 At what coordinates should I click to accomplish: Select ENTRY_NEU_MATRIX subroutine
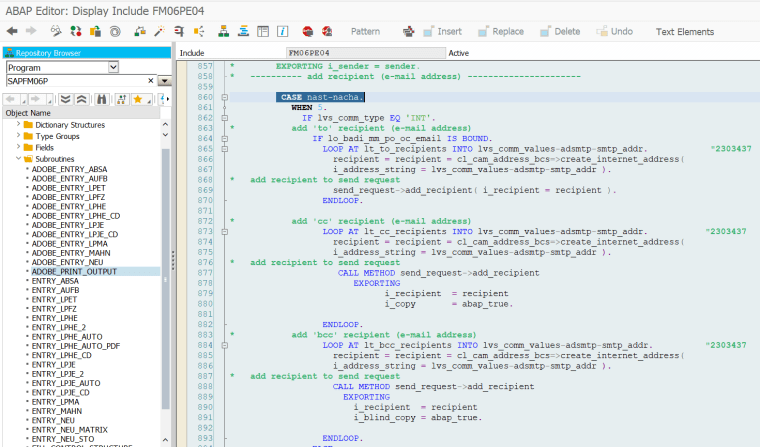point(69,430)
